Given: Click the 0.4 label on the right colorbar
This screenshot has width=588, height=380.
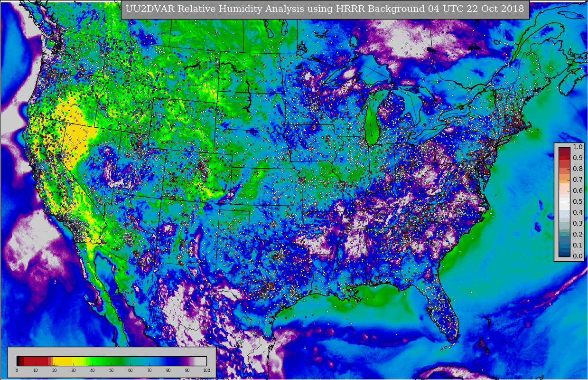Looking at the screenshot, I should tap(578, 213).
